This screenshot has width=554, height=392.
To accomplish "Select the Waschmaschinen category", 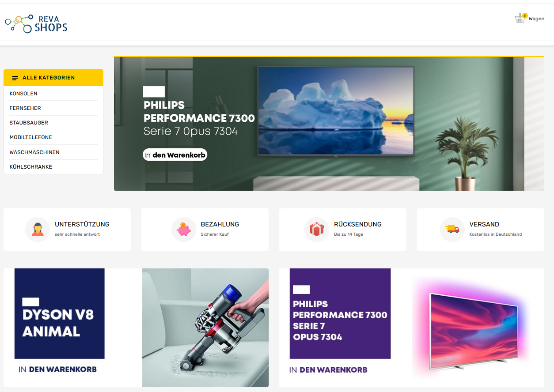I will [34, 152].
